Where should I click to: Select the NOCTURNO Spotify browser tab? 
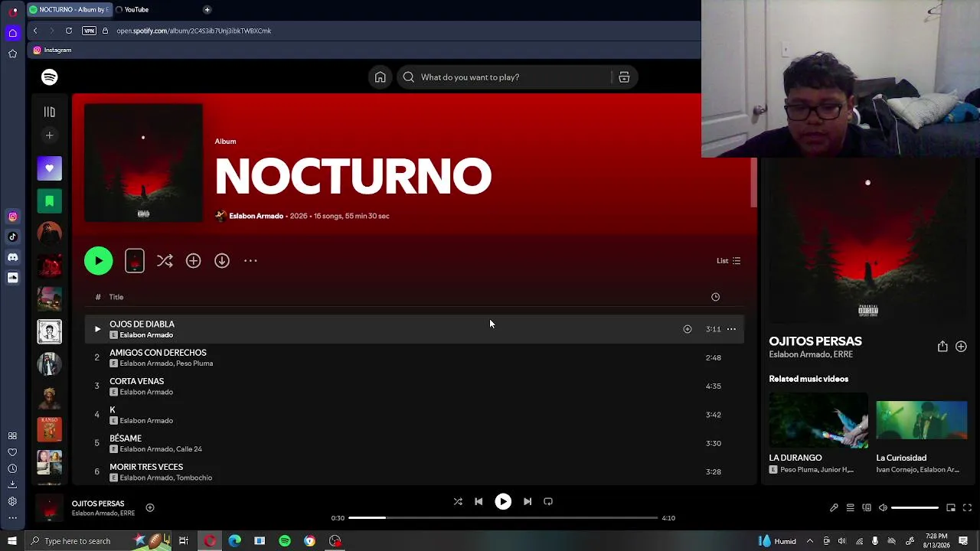(x=68, y=9)
